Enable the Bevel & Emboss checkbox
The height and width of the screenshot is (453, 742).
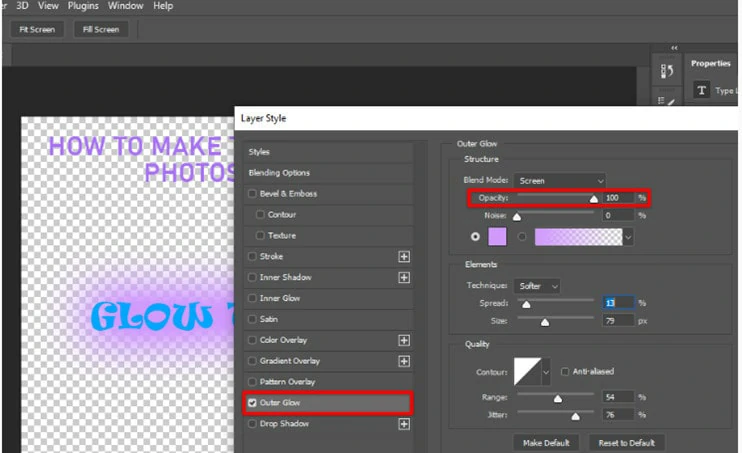click(x=252, y=194)
